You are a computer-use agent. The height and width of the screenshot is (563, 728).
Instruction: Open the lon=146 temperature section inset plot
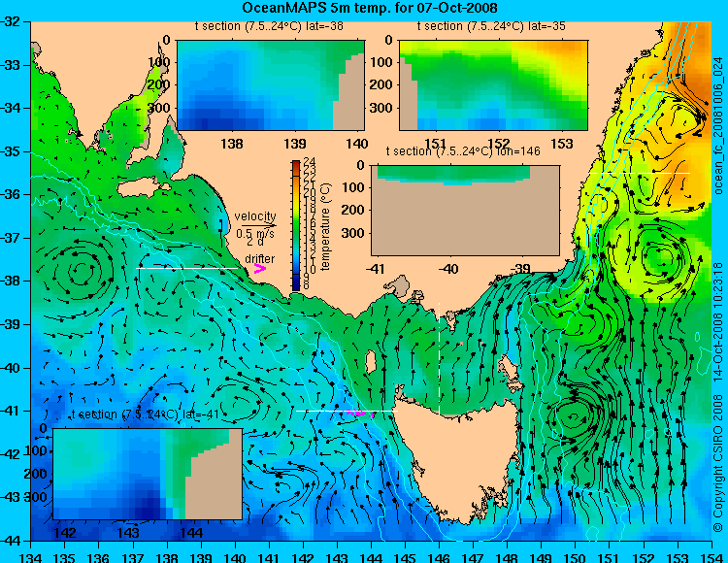click(x=465, y=211)
